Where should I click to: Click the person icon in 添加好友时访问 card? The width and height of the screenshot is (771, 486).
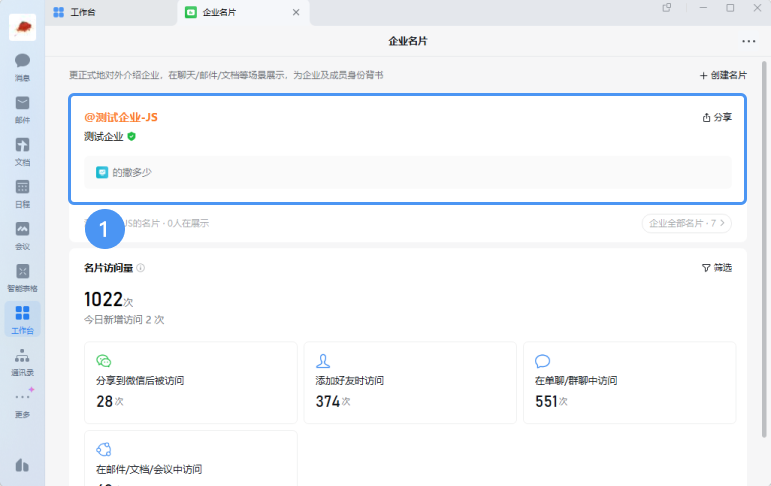[x=323, y=361]
